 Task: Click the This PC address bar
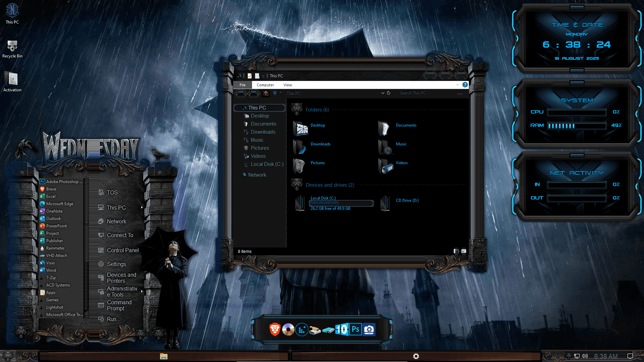tap(332, 93)
